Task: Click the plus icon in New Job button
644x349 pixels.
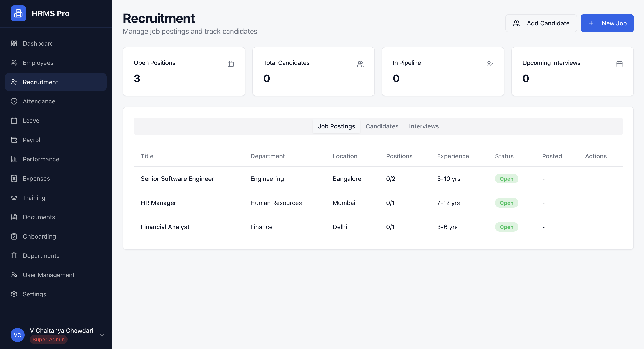Action: pos(591,23)
